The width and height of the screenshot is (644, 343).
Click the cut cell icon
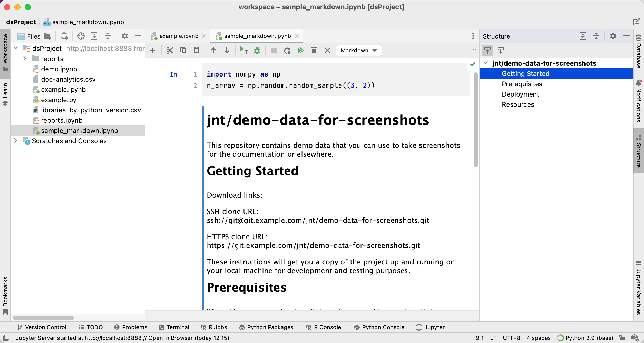pos(169,50)
